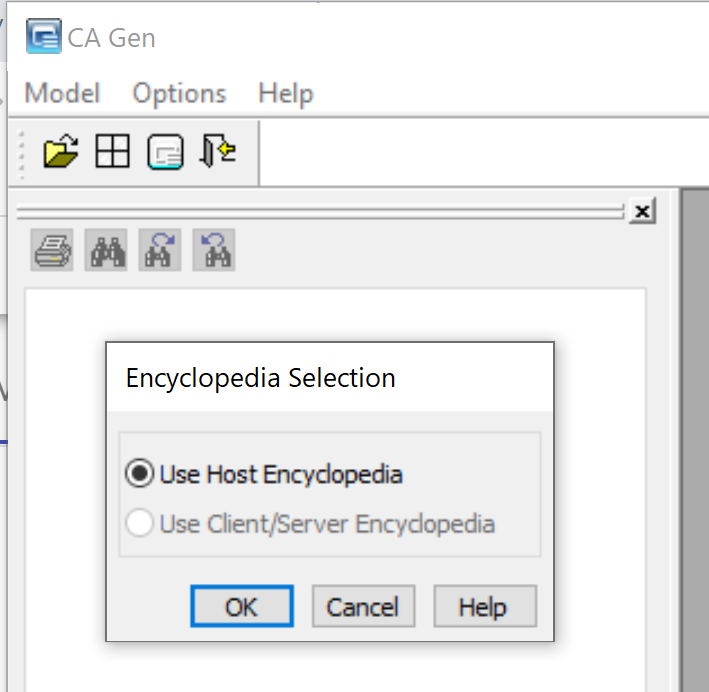Open the Options menu
The width and height of the screenshot is (709, 692).
pyautogui.click(x=179, y=94)
